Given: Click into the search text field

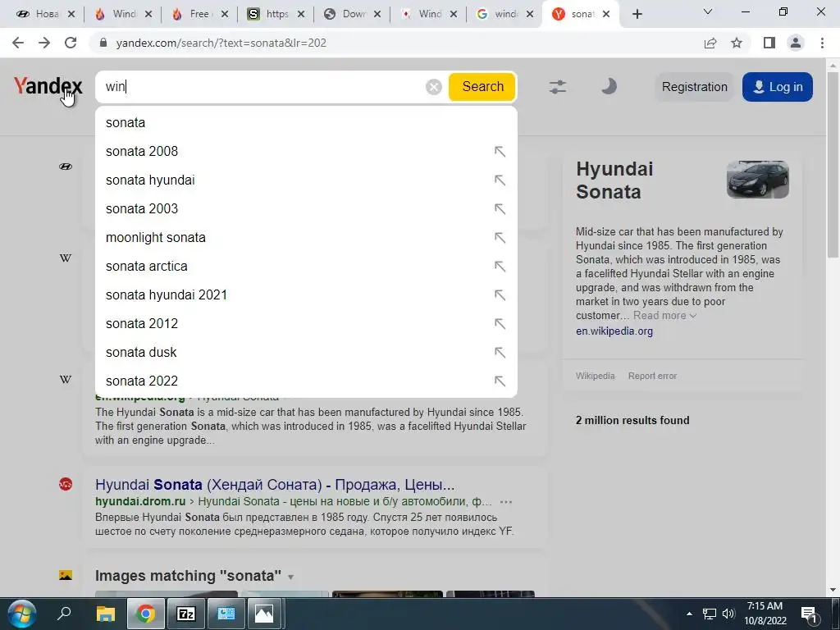Looking at the screenshot, I should [x=262, y=87].
